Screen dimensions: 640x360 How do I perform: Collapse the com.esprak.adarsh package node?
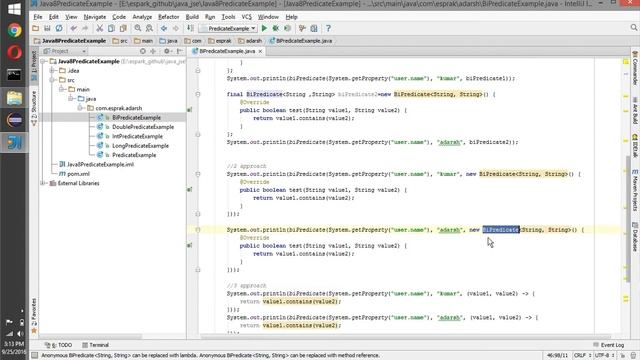(x=80, y=108)
